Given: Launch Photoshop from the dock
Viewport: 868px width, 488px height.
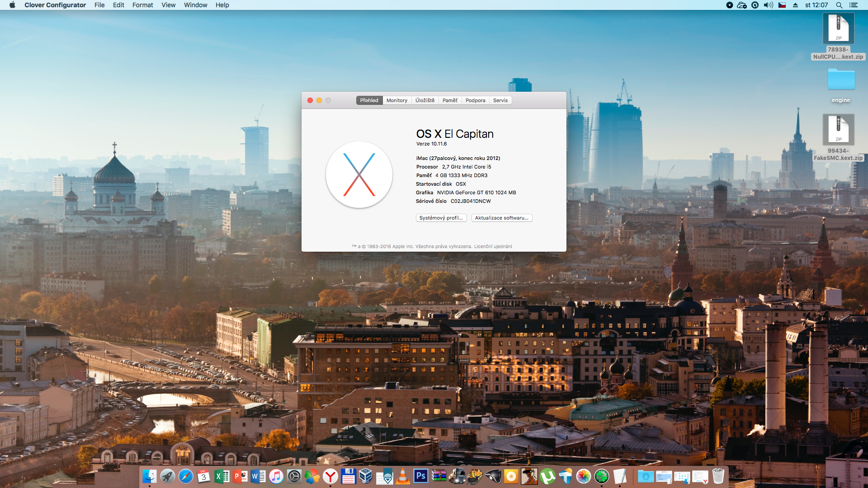Looking at the screenshot, I should click(420, 476).
